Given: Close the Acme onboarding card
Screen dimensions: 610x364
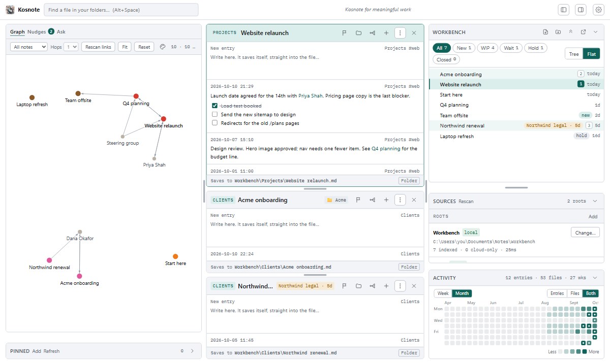Looking at the screenshot, I should pos(414,200).
